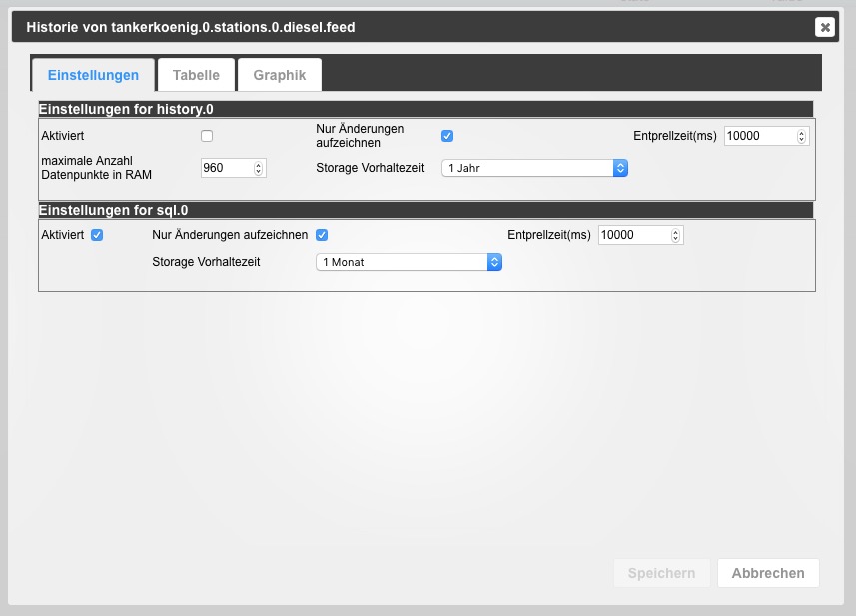Click the Einstellungen for sql.0 header
Viewport: 856px width, 616px height.
[x=426, y=210]
